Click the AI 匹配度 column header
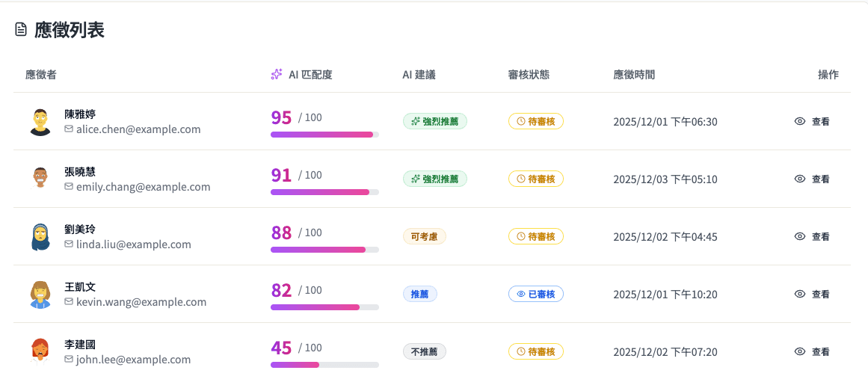The height and width of the screenshot is (391, 868). [x=310, y=75]
